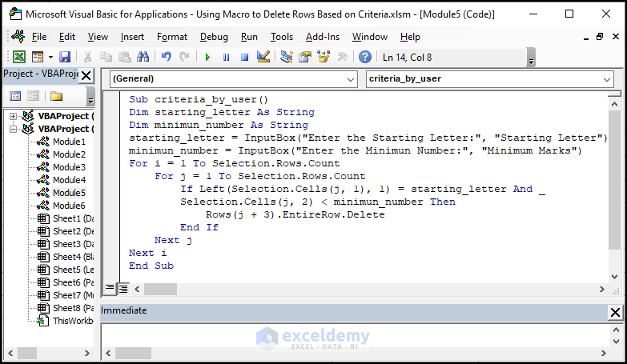This screenshot has width=627, height=364.
Task: Open the View menu
Action: click(x=98, y=37)
